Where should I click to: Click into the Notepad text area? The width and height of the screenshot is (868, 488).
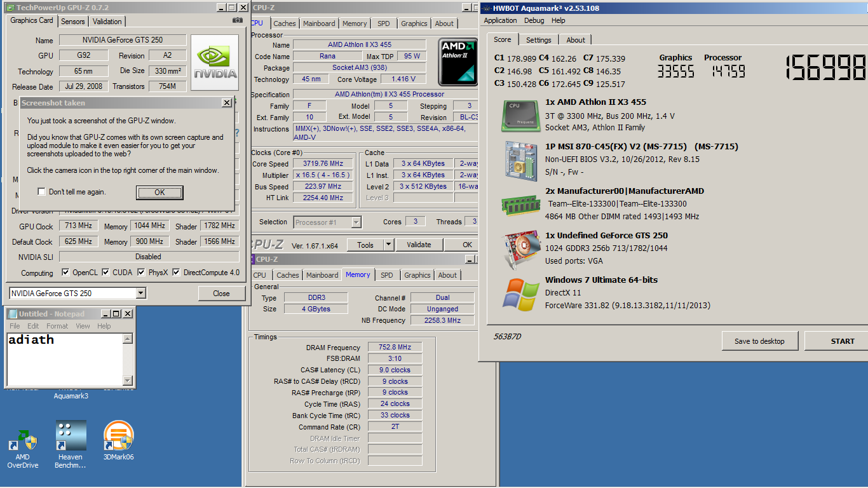pyautogui.click(x=64, y=359)
